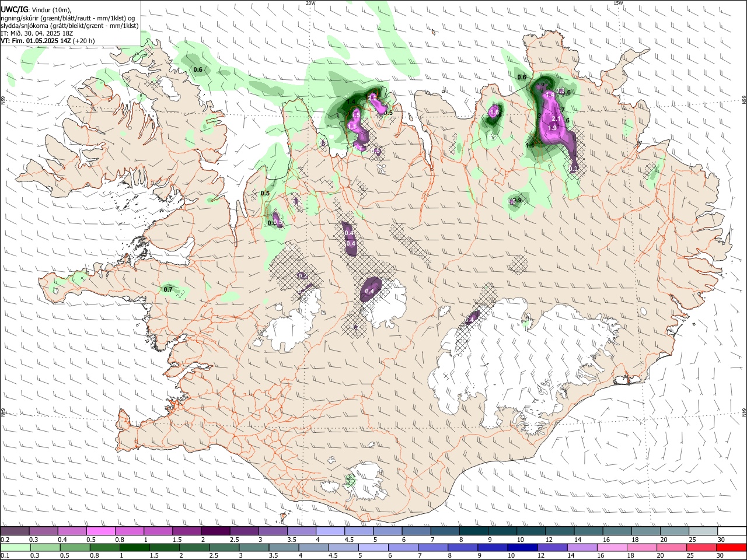Select the deep navy swatch labeled 10 in bottom row
The height and width of the screenshot is (560, 747).
point(522,547)
